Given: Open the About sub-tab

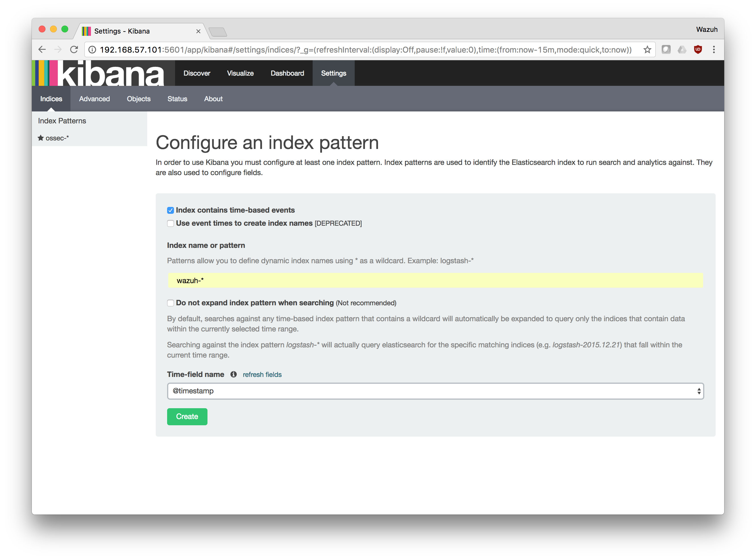Looking at the screenshot, I should point(213,99).
